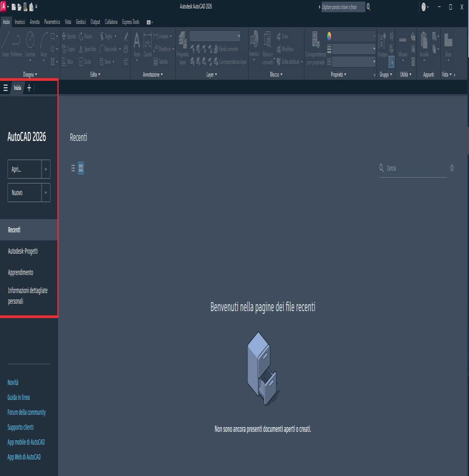Click the Nuovo button
Screen dimensions: 469x476
(x=24, y=193)
